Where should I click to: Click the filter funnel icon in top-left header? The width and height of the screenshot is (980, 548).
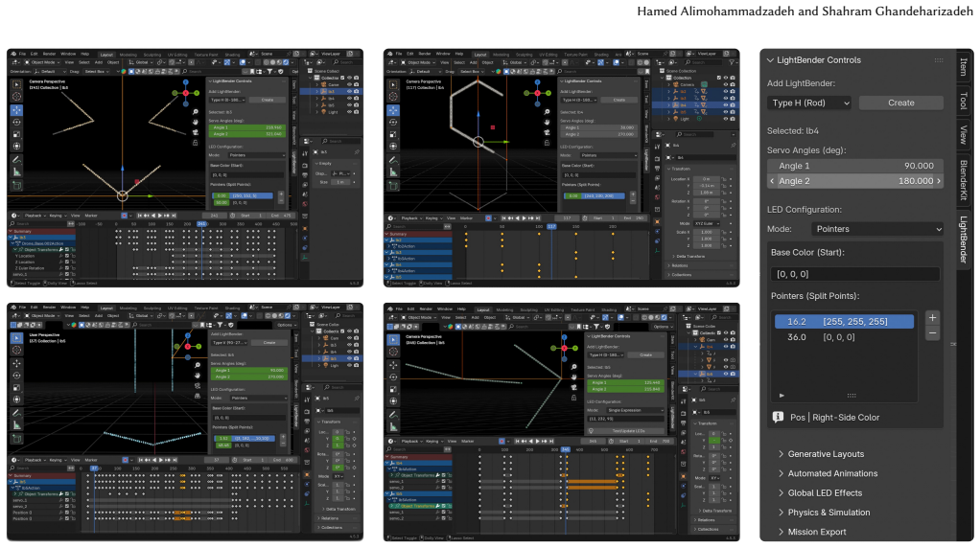(x=269, y=71)
